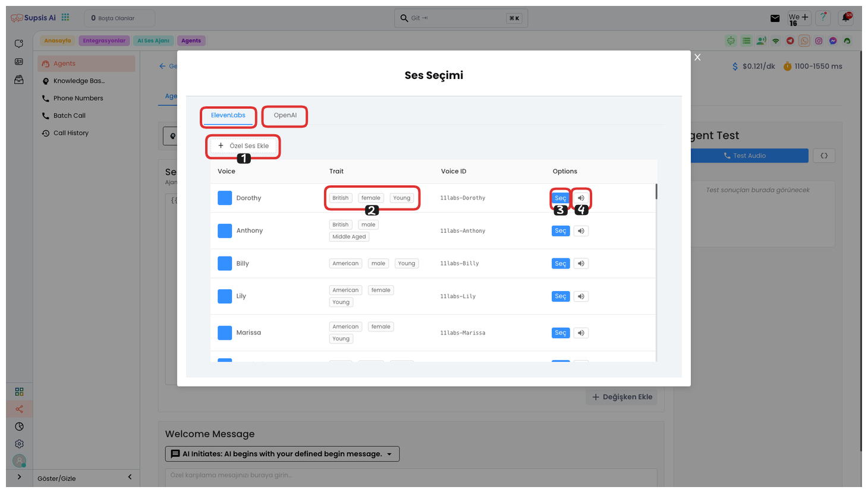Click Seç for Anthony voice
Image resolution: width=868 pixels, height=493 pixels.
tap(561, 230)
